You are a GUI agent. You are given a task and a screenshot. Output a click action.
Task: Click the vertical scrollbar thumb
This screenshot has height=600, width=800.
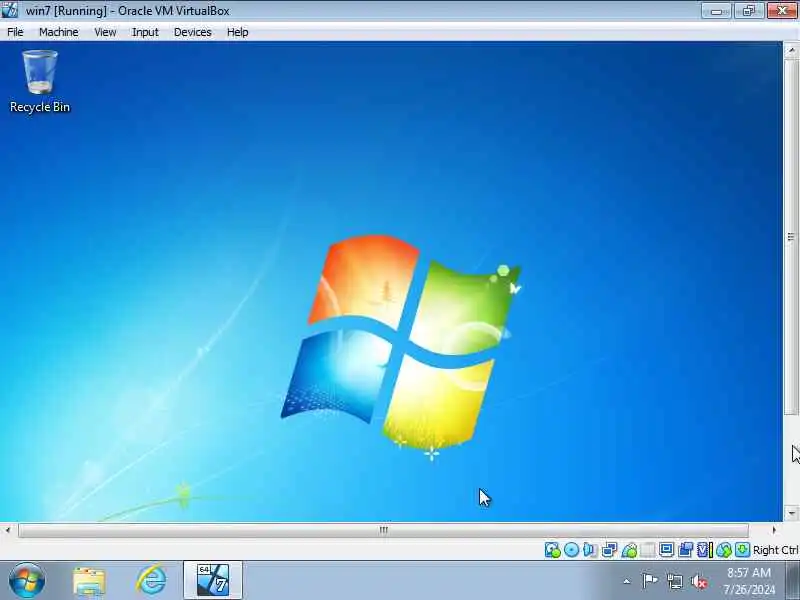[x=791, y=236]
